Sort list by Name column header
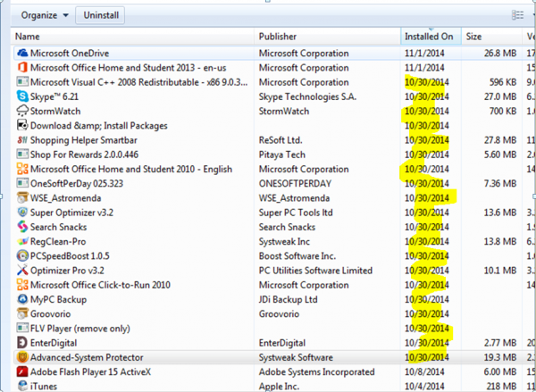The height and width of the screenshot is (392, 536). click(x=28, y=37)
